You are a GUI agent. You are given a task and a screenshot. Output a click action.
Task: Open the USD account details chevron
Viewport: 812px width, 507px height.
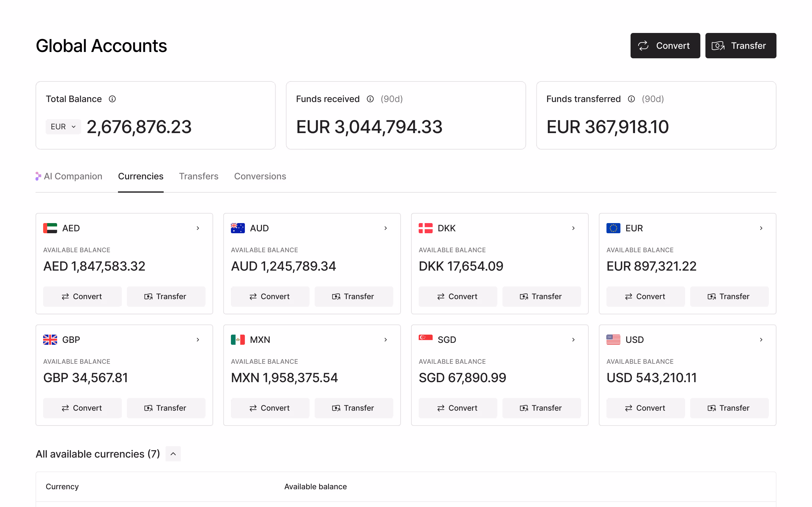pyautogui.click(x=761, y=340)
